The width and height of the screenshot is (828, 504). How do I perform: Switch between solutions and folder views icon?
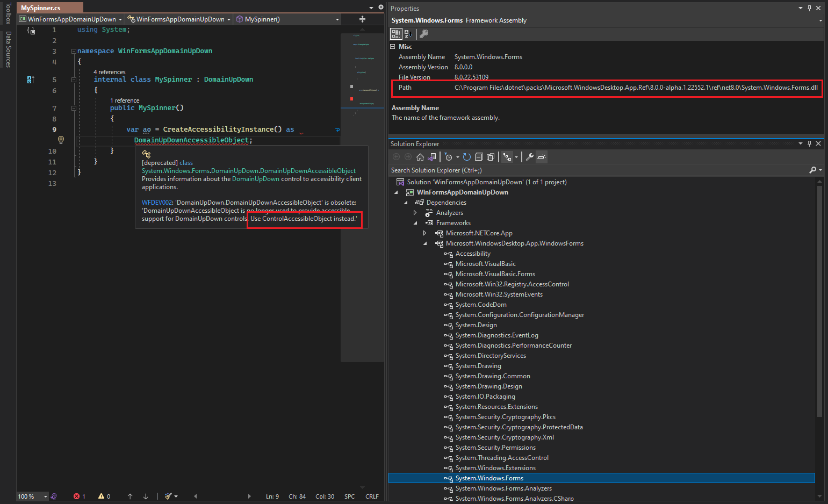[x=432, y=157]
